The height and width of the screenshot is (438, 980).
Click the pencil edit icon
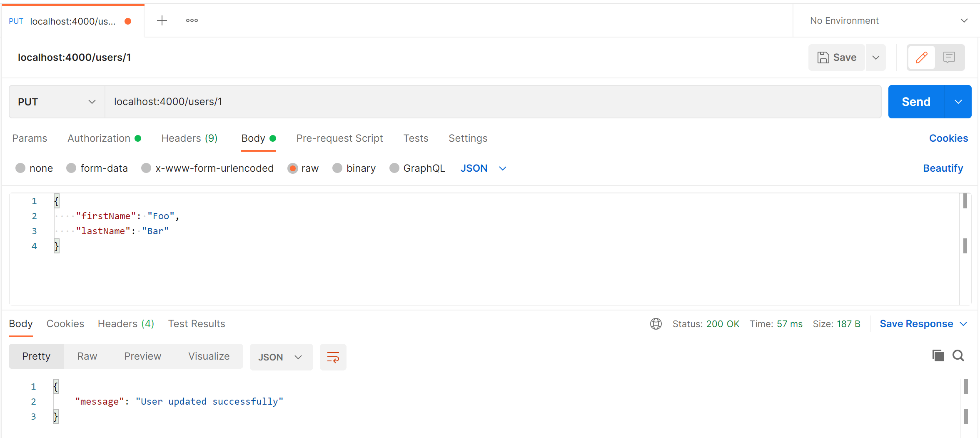pos(921,58)
